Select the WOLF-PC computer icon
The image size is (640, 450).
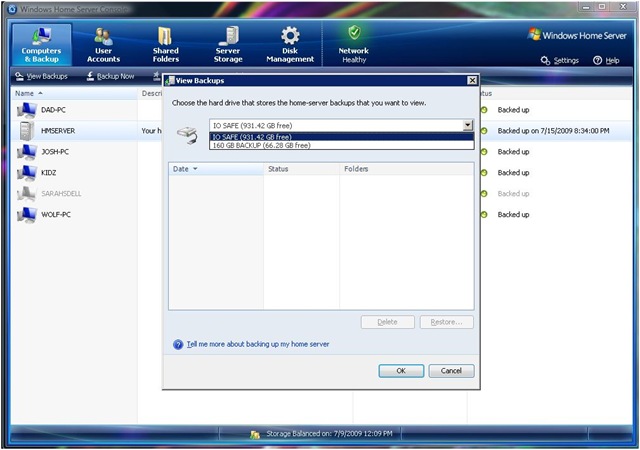(27, 215)
